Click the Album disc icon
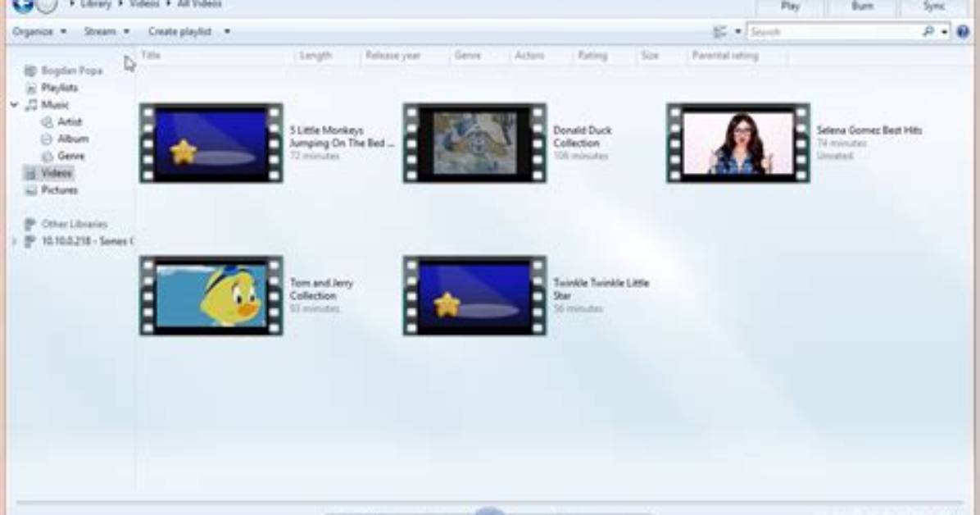Image resolution: width=980 pixels, height=515 pixels. [x=47, y=139]
